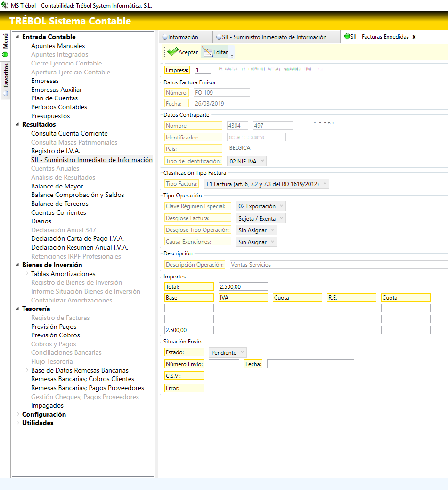Collapse the Entrada Contable tree section
Viewport: 448px width, 490px height.
17,37
